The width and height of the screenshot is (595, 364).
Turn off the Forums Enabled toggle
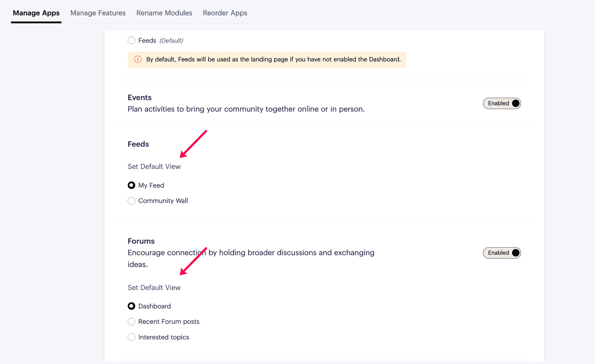(x=502, y=253)
